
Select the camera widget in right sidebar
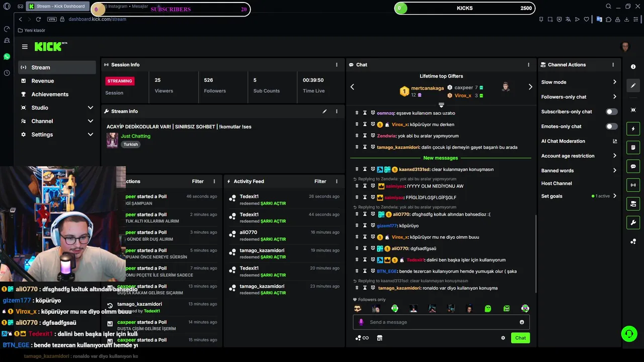point(633,110)
